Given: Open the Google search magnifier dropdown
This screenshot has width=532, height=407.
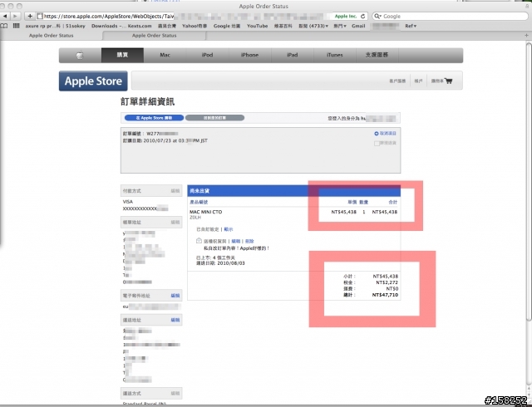Looking at the screenshot, I should (x=377, y=16).
